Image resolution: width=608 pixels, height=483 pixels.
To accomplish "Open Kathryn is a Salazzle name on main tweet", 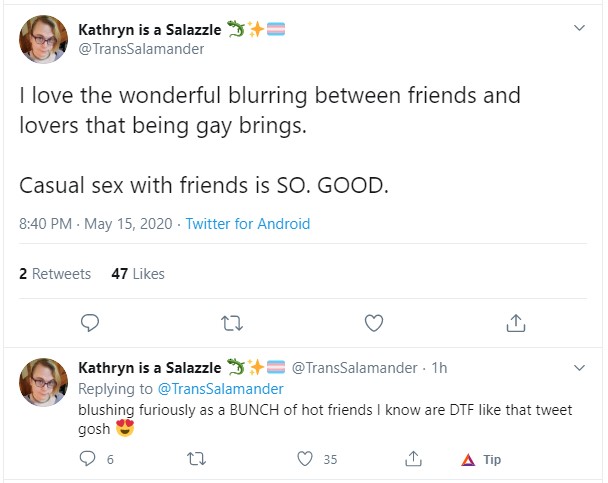I will click(150, 30).
